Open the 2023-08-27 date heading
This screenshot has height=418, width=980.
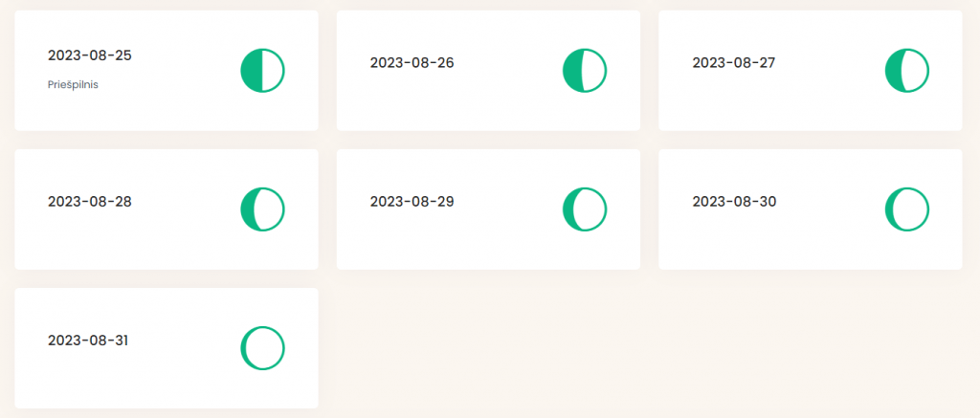point(734,62)
